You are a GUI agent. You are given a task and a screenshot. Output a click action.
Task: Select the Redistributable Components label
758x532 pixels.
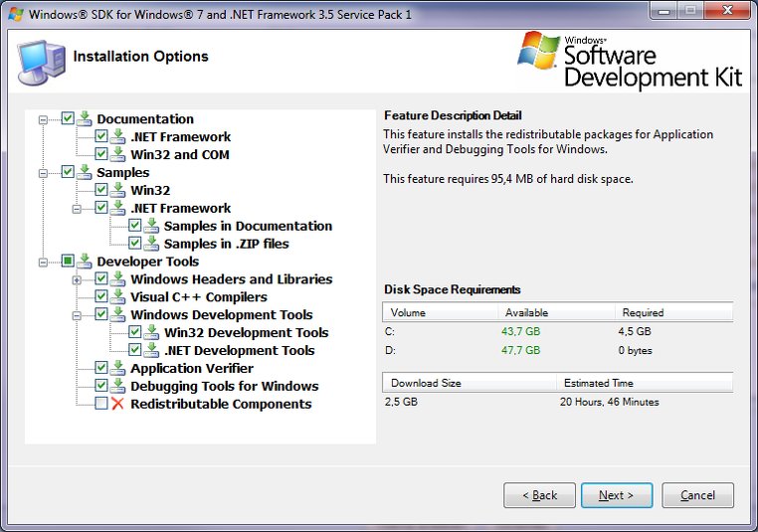pyautogui.click(x=221, y=404)
